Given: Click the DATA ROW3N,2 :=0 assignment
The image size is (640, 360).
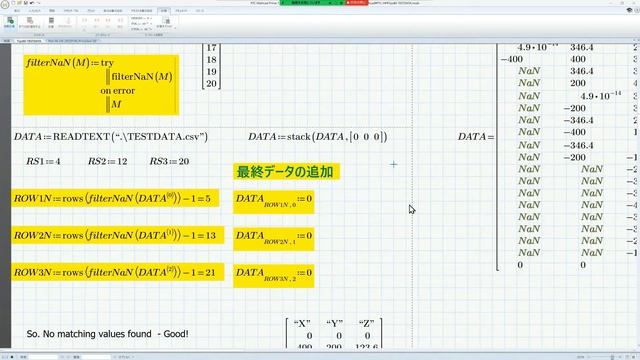Looking at the screenshot, I should [273, 276].
